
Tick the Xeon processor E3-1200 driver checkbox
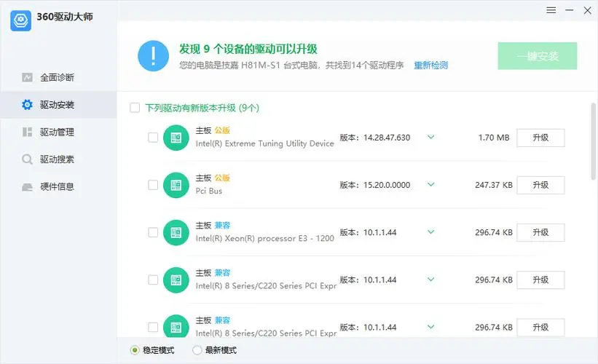click(153, 232)
